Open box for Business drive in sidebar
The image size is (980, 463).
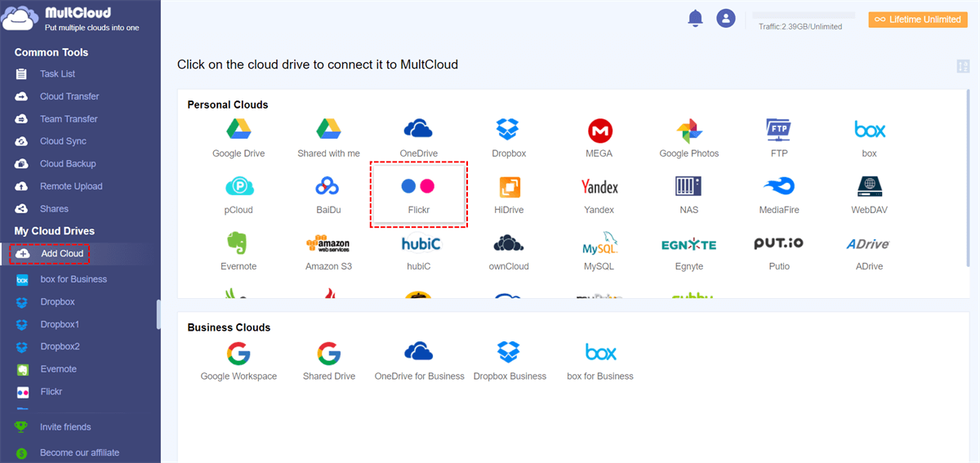pos(73,279)
